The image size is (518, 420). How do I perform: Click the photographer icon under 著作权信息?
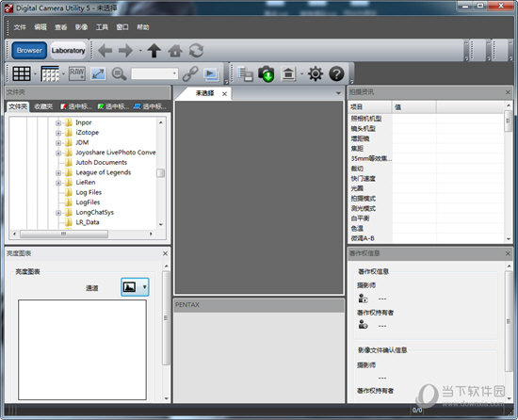tap(363, 299)
